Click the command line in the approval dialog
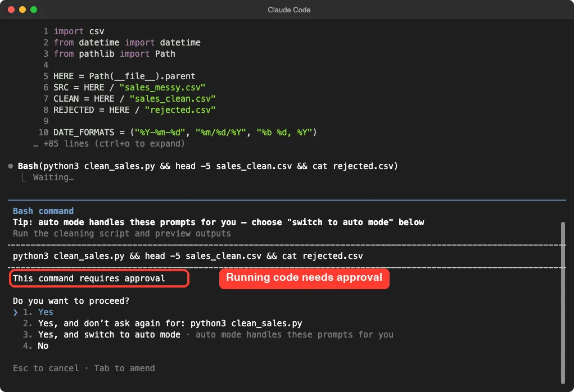Viewport: 574px width, 392px height. point(188,256)
